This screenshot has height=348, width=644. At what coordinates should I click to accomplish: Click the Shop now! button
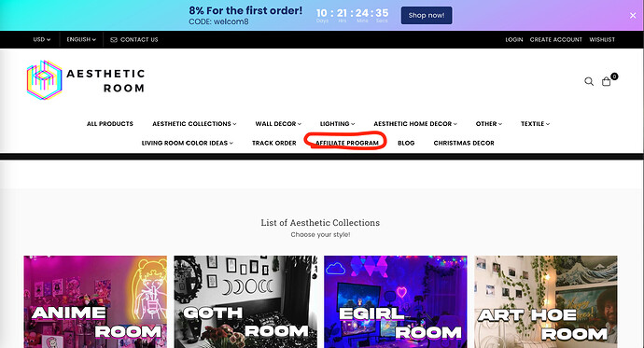(x=427, y=15)
